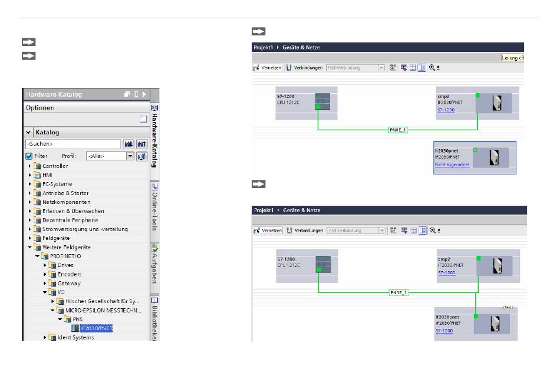
Task: Select the PNS folder in catalog tree
Action: (77, 319)
